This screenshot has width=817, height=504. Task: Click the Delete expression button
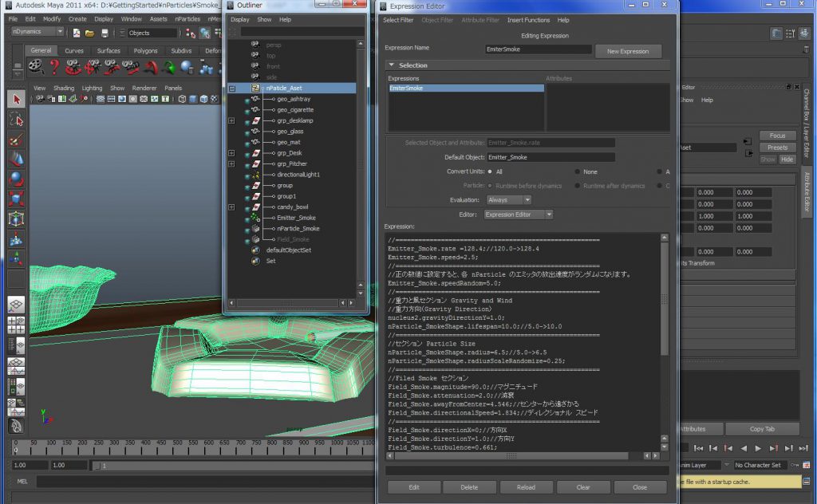coord(469,487)
